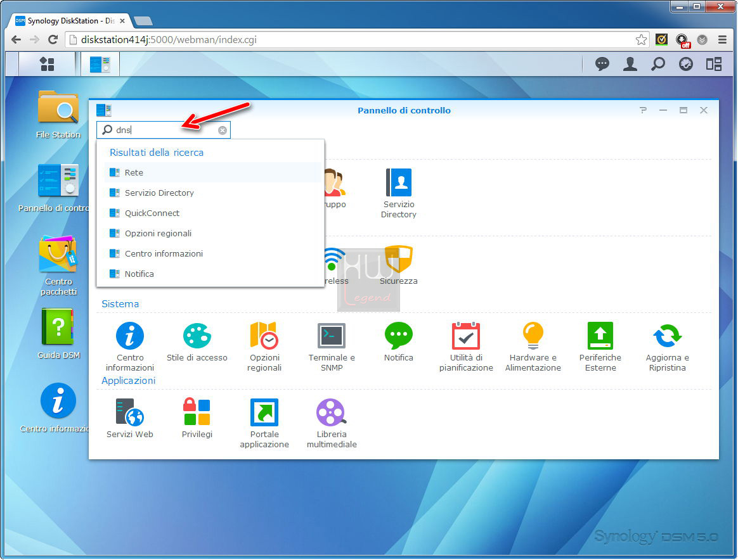Launch Centro pacchetti from desktop
Image resolution: width=738 pixels, height=560 pixels.
point(58,265)
